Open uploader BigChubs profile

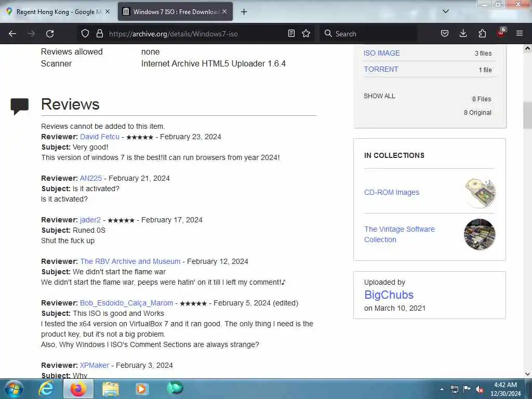pos(389,295)
